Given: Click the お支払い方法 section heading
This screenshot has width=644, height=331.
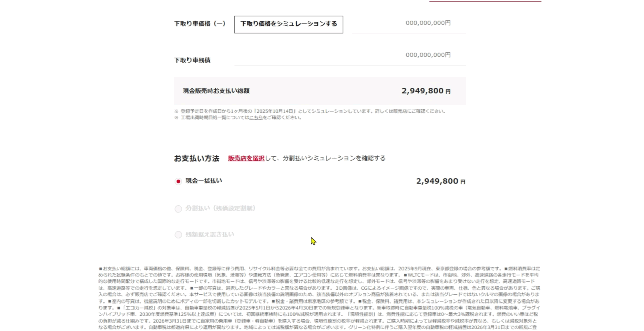Looking at the screenshot, I should coord(197,158).
